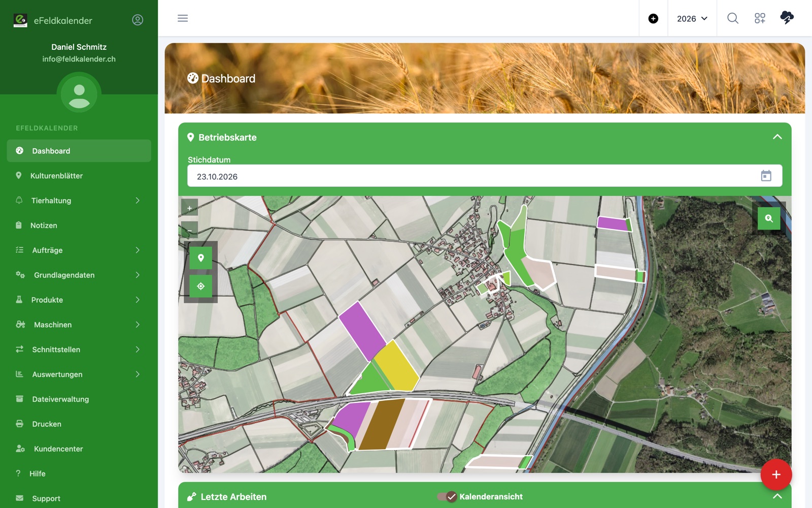The image size is (812, 508).
Task: Open Drucken in the sidebar
Action: [79, 424]
